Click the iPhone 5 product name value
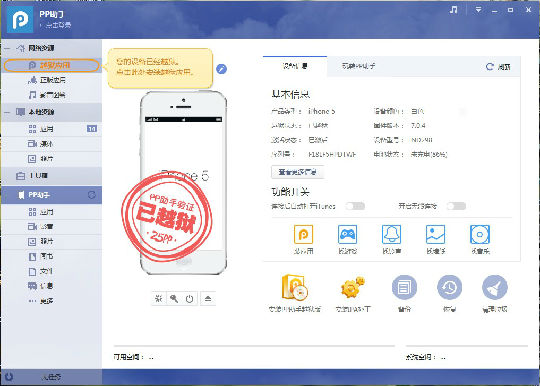The width and height of the screenshot is (540, 386). tap(321, 111)
